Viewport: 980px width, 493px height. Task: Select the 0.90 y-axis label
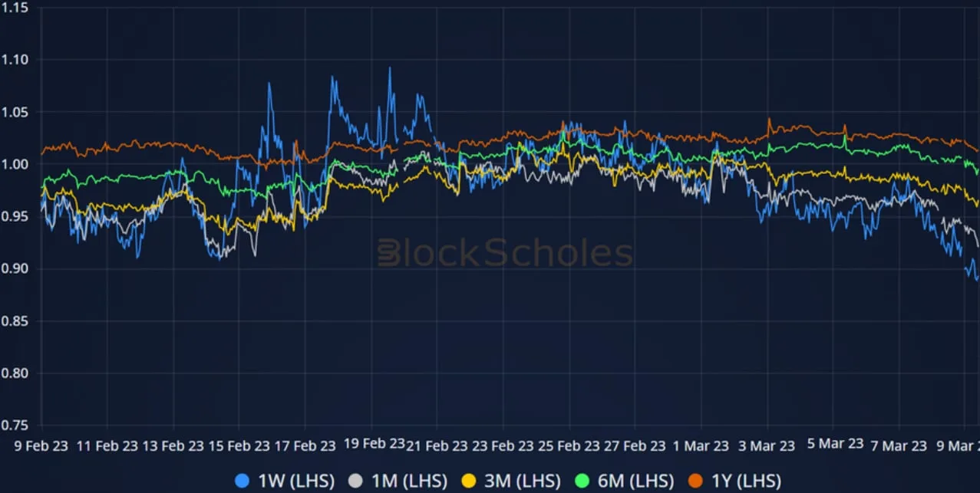15,268
